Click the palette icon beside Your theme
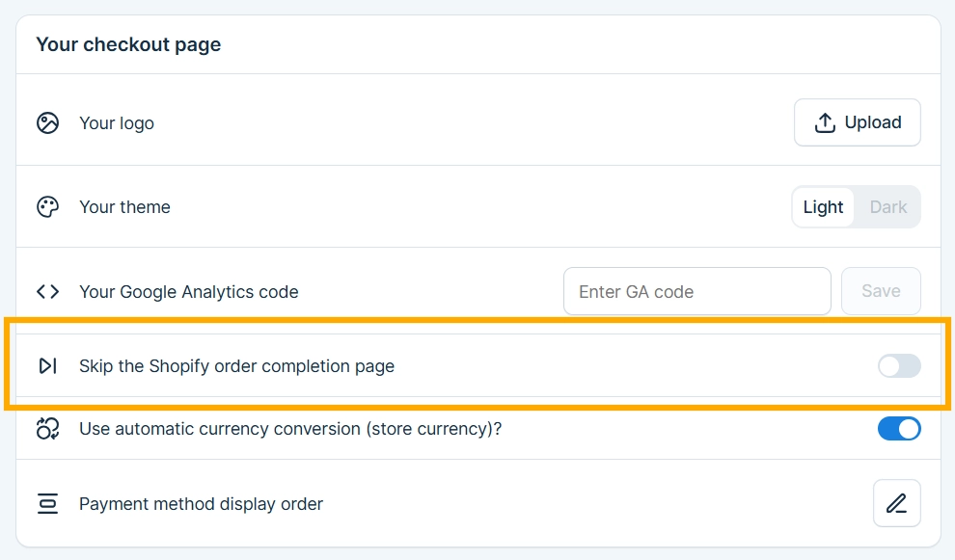Viewport: 955px width, 560px height. [x=47, y=207]
